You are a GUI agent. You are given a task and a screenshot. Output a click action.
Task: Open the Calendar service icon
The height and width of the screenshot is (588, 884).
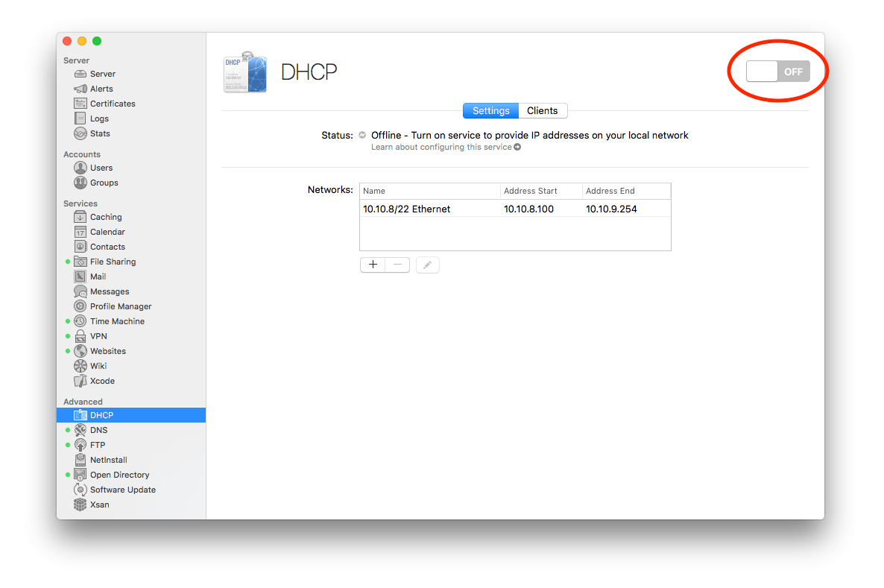(80, 232)
